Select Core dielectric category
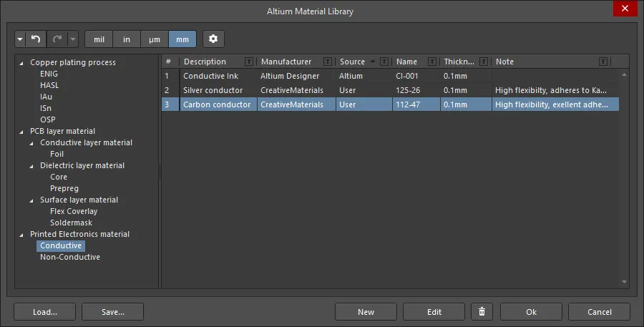 pyautogui.click(x=59, y=177)
